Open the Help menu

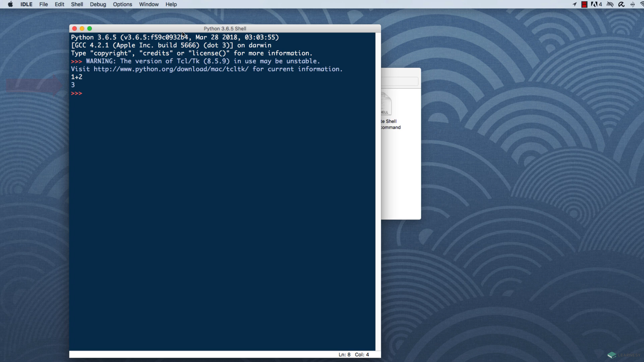[x=171, y=4]
